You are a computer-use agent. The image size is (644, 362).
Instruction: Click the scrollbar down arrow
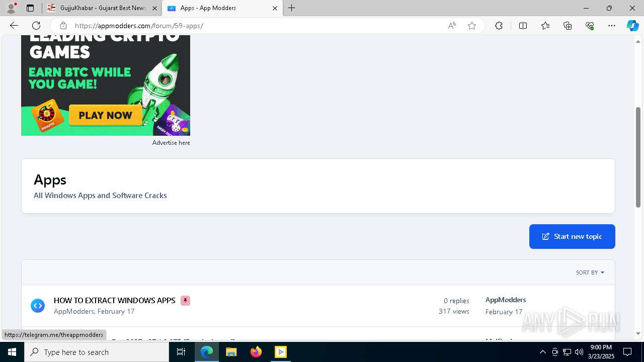coord(638,333)
